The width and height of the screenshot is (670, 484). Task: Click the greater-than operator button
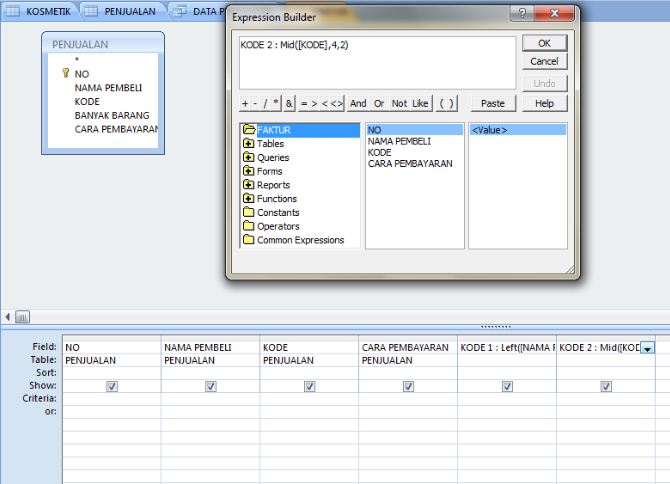point(314,103)
